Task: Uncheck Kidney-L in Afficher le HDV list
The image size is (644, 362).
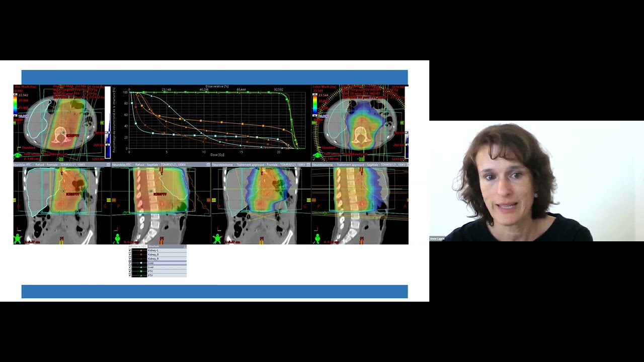Action: 130,250
